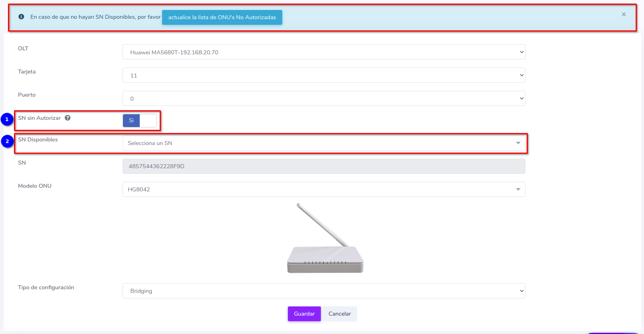Screen dimensions: 644x334
Task: Expand the Modelo ONU selector showing HG8042
Action: (323, 189)
